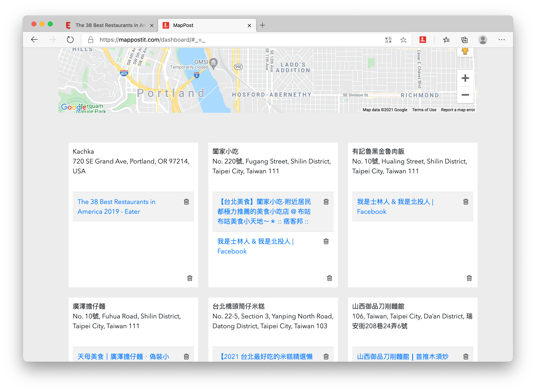Delete the link in 山西御品刀削麵館 card
The height and width of the screenshot is (392, 536).
point(466,356)
